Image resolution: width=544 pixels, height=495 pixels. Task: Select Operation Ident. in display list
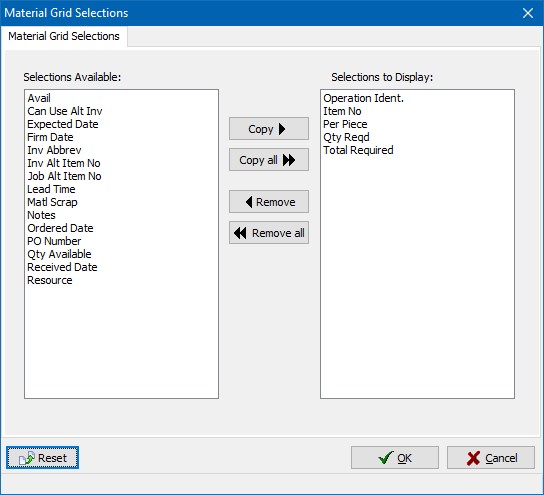coord(364,98)
